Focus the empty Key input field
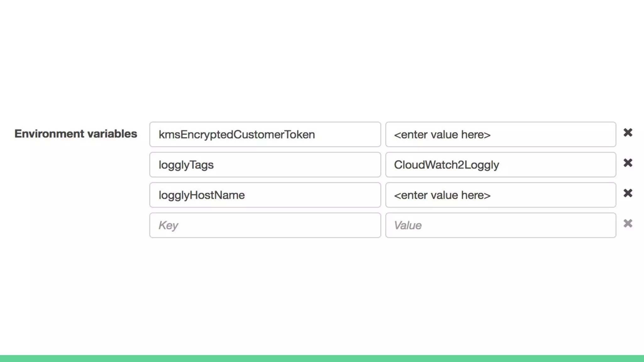644x362 pixels. tap(265, 225)
